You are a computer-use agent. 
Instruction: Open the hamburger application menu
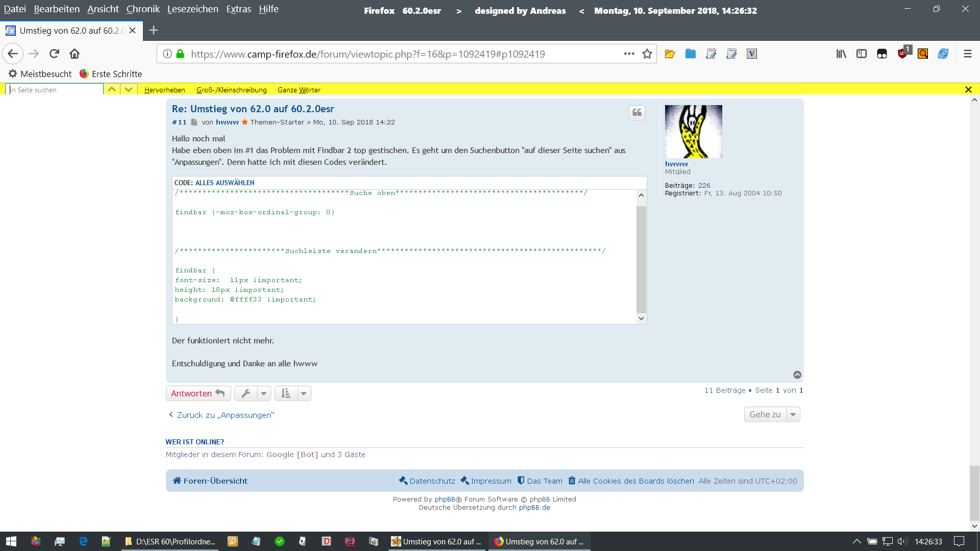point(967,54)
